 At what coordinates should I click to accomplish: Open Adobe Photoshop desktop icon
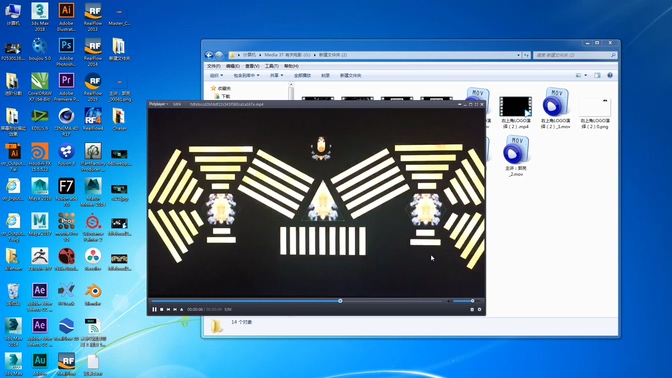pos(66,51)
